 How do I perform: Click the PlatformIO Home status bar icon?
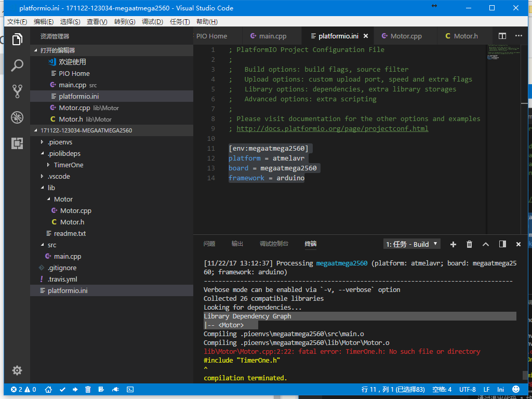tap(48, 389)
